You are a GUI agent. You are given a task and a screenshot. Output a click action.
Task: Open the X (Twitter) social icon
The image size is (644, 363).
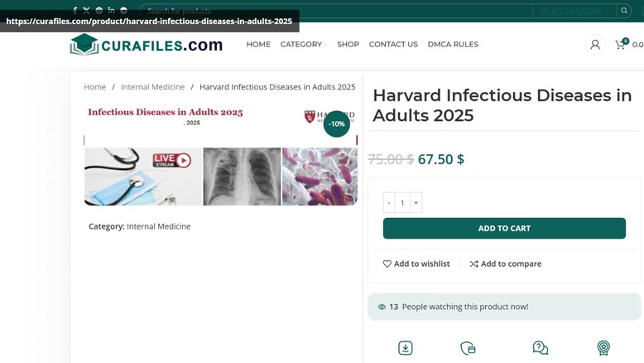[x=86, y=11]
